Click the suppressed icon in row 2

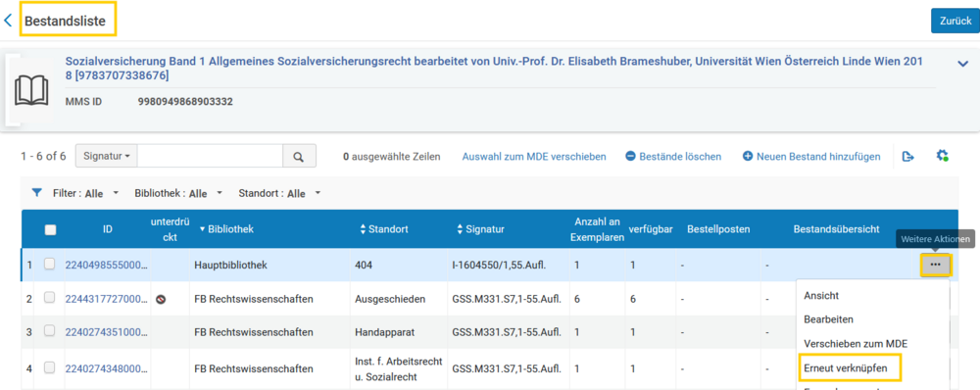click(x=161, y=300)
